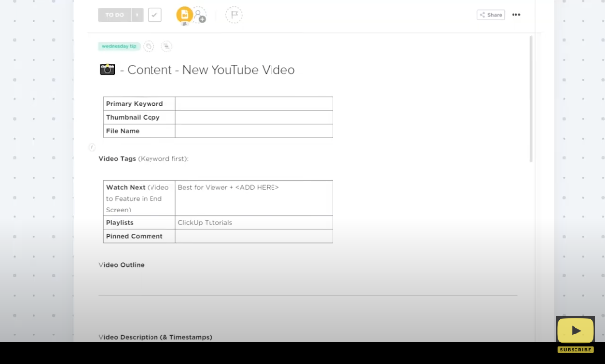605x364 pixels.
Task: Click the Playlists label cell
Action: [140, 222]
